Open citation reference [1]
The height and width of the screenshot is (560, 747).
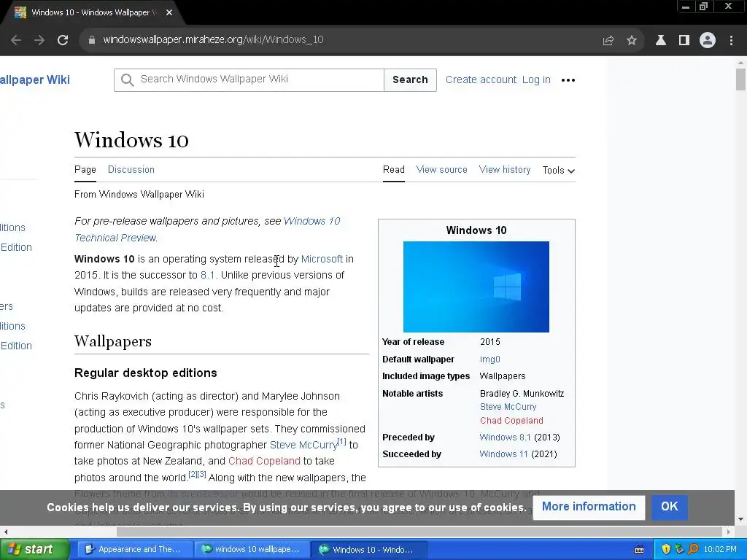pos(341,441)
